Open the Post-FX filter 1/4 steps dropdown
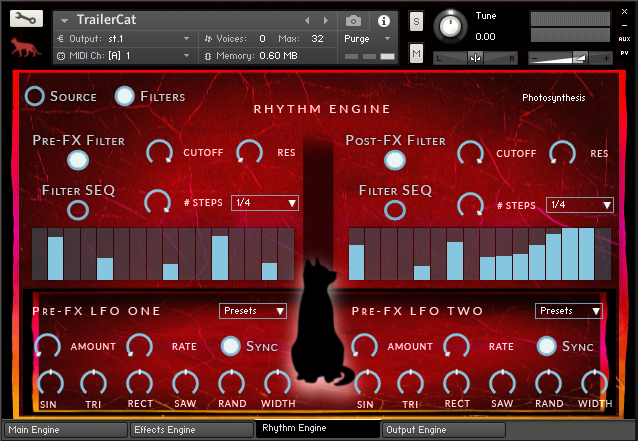 point(579,205)
